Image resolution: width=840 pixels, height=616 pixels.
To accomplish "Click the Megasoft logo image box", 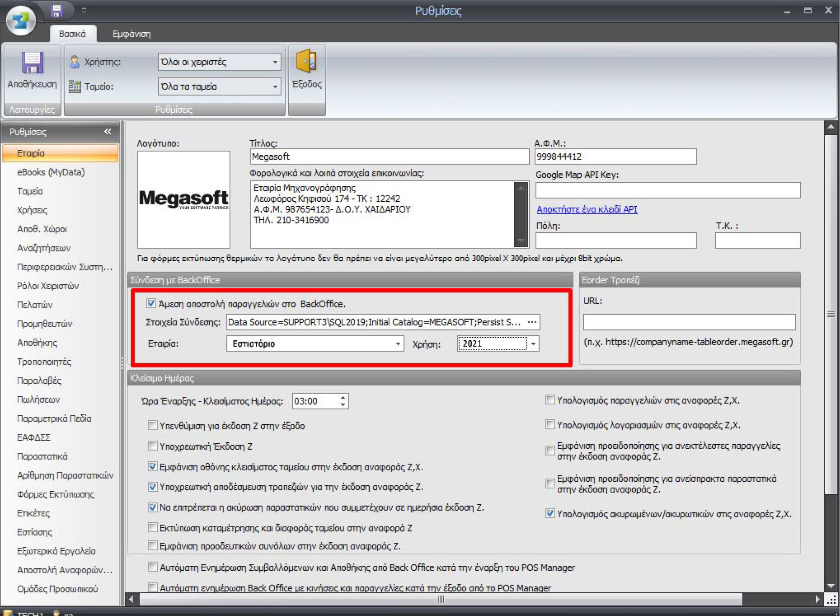I will [183, 200].
